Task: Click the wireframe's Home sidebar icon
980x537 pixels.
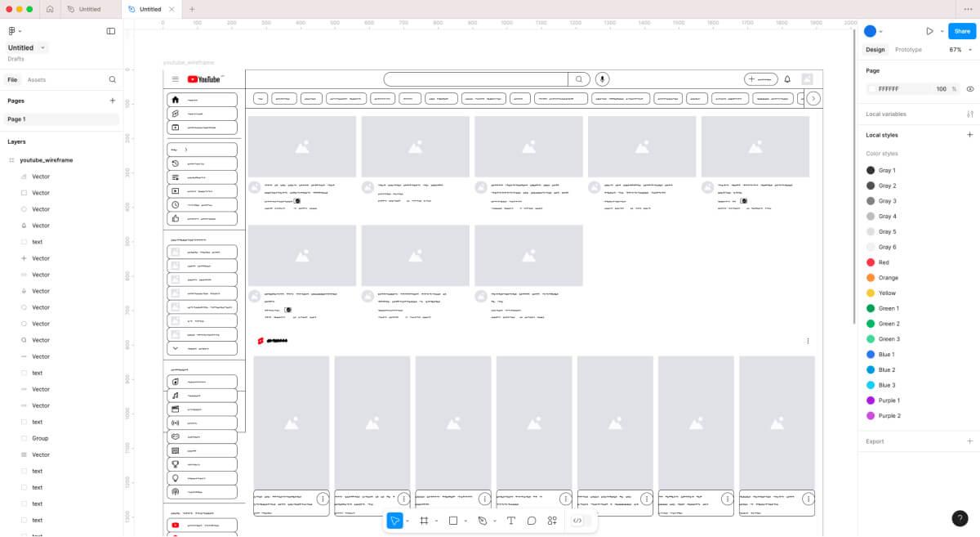Action: [175, 100]
